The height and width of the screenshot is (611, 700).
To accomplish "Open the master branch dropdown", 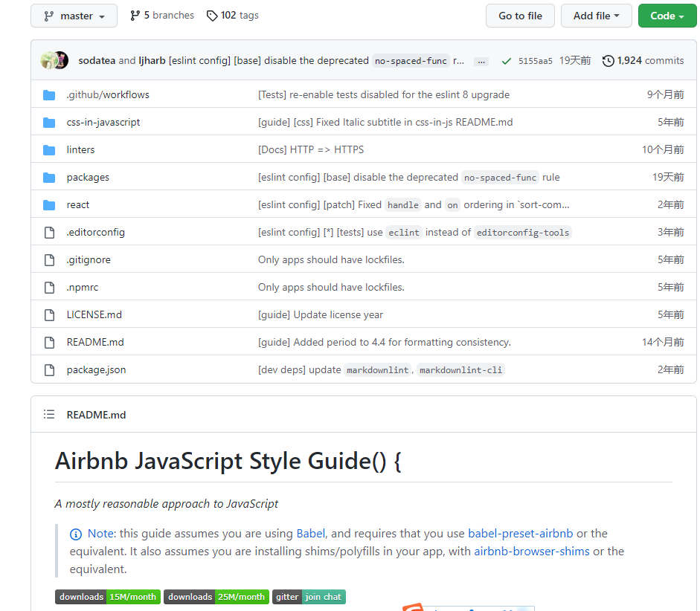I will [x=74, y=16].
